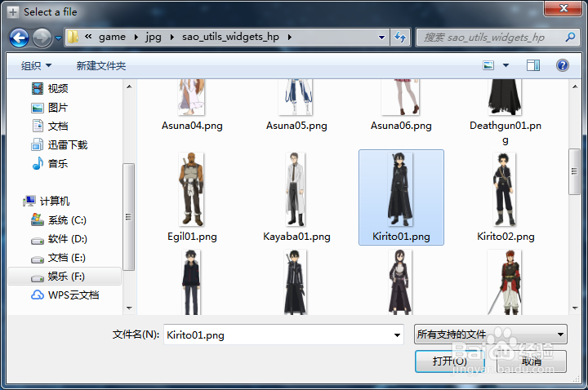Open filename history dropdown arrow
This screenshot has width=588, height=390.
click(x=397, y=335)
